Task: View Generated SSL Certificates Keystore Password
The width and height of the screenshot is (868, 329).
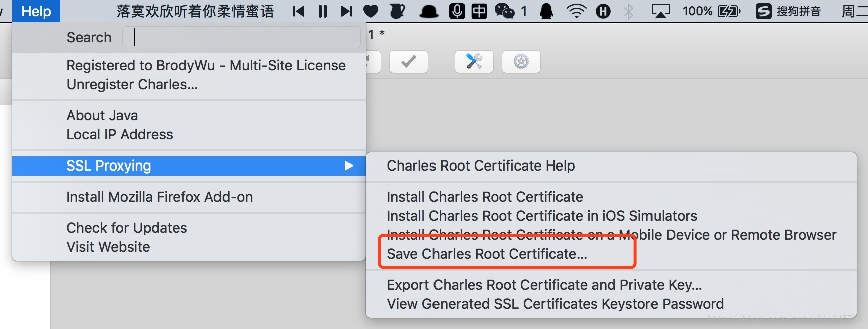Action: click(611, 304)
